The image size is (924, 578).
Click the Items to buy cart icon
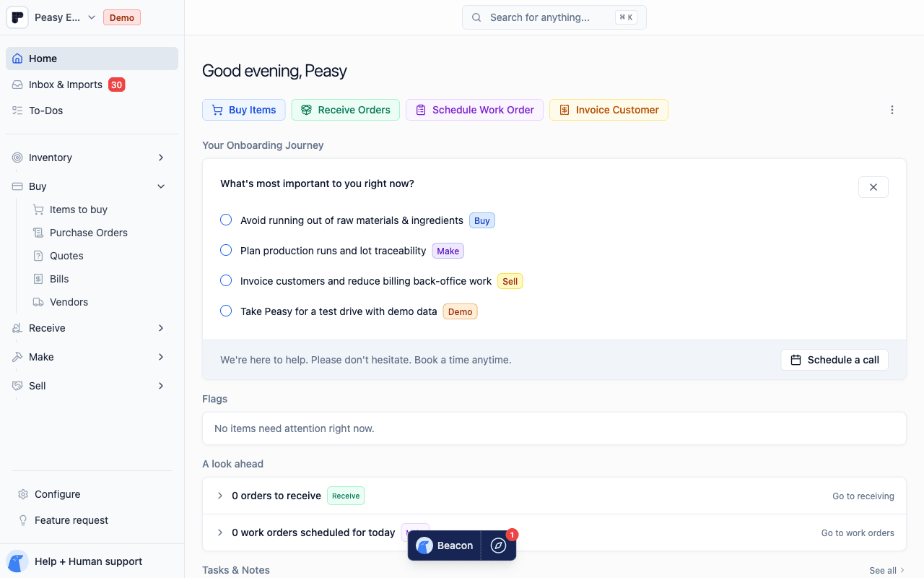pyautogui.click(x=38, y=210)
